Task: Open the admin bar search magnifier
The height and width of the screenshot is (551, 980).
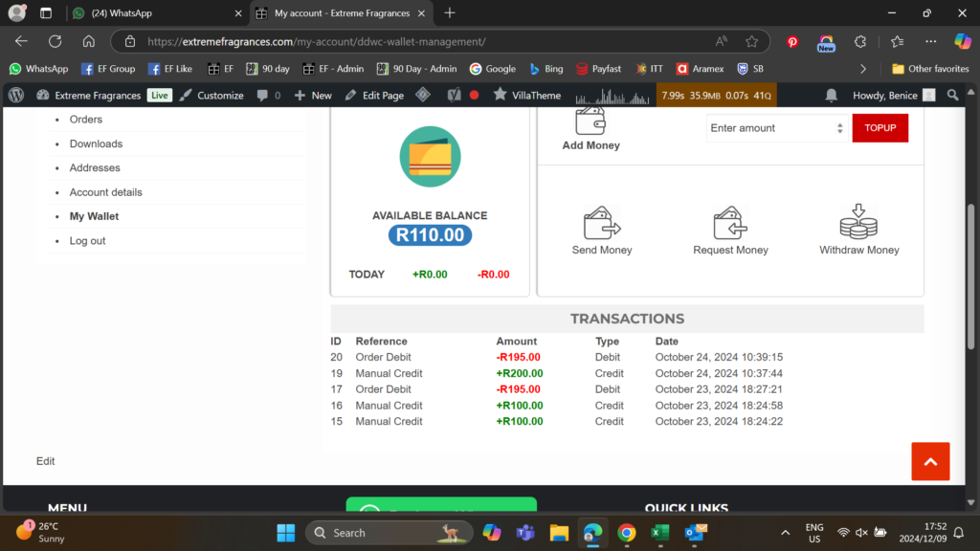Action: tap(952, 96)
